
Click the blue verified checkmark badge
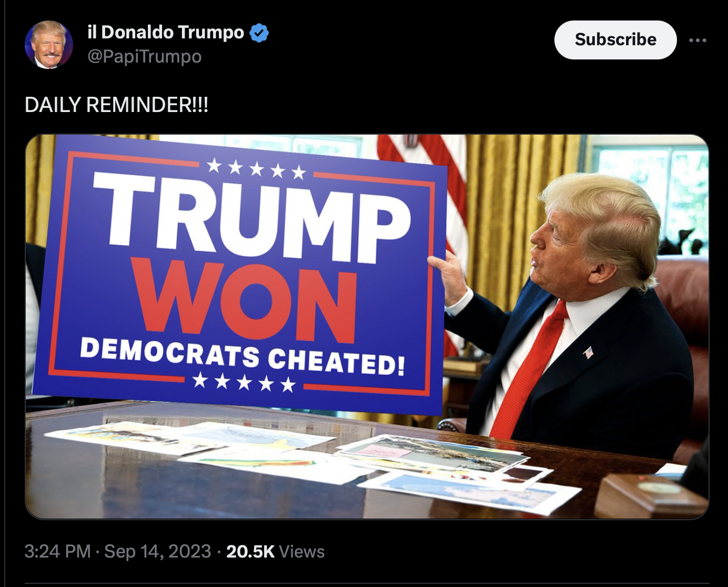click(x=259, y=33)
